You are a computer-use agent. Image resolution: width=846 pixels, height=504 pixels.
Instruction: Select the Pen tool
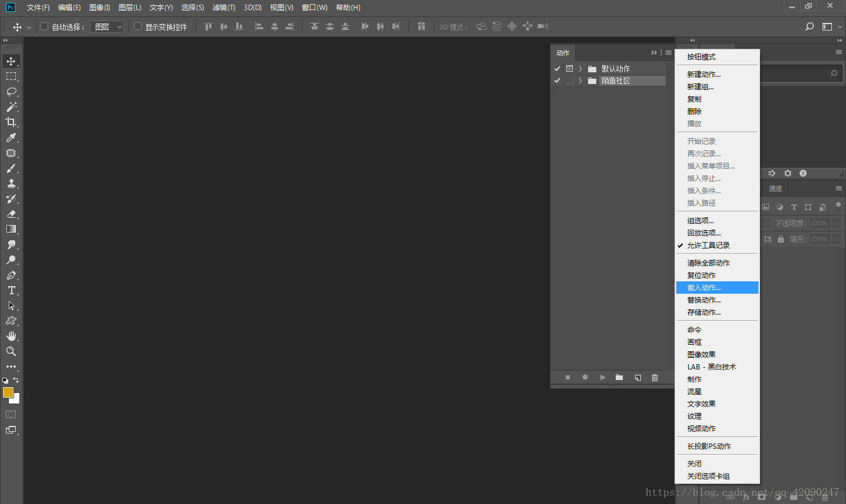pyautogui.click(x=11, y=275)
